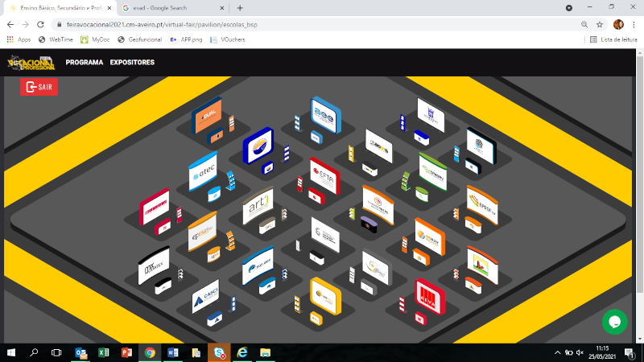
Task: Click the page vertical scrollbar
Action: [x=640, y=175]
